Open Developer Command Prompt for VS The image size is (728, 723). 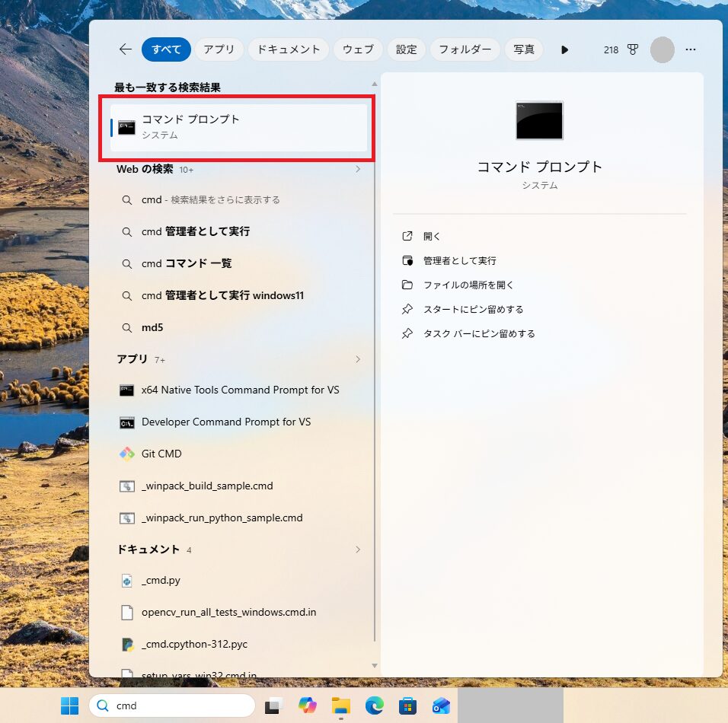226,422
